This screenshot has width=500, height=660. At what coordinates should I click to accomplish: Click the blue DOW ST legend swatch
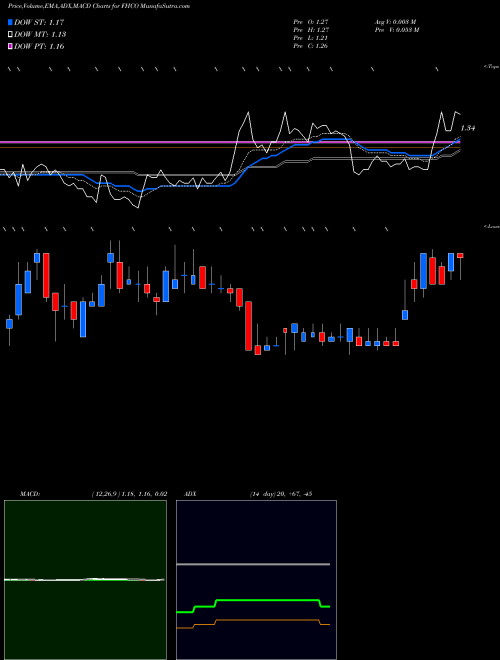10,22
